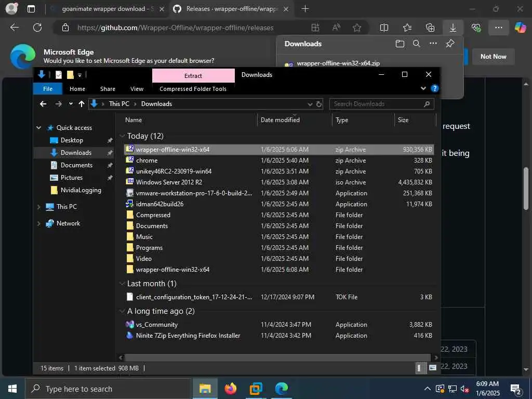Image resolution: width=532 pixels, height=399 pixels.
Task: Open address bar history dropdown in Explorer
Action: coord(310,104)
